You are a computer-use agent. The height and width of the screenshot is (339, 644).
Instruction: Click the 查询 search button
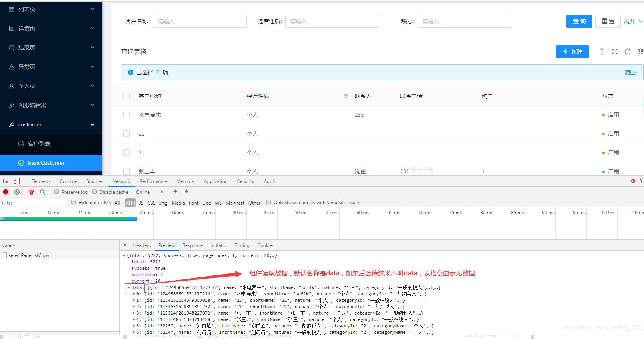point(579,21)
